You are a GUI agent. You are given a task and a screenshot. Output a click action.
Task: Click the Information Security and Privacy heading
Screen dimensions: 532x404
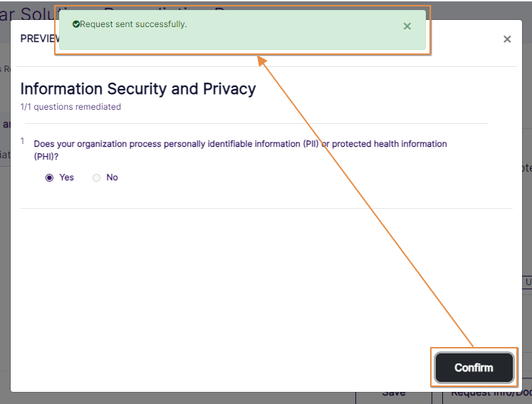[137, 89]
